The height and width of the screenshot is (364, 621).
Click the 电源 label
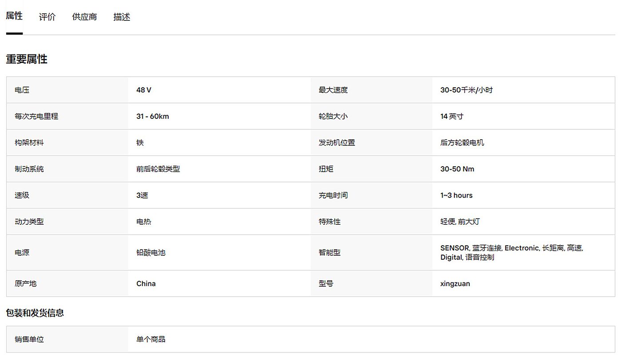point(22,253)
